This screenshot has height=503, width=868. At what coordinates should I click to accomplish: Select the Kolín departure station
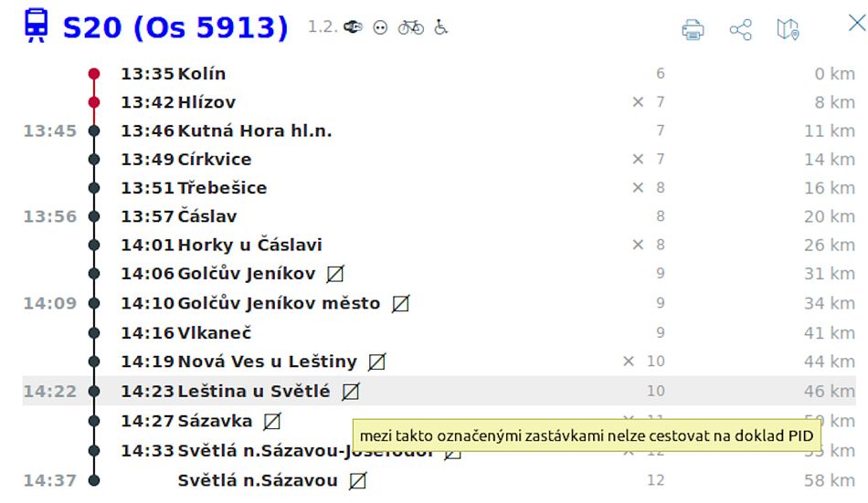pyautogui.click(x=201, y=74)
